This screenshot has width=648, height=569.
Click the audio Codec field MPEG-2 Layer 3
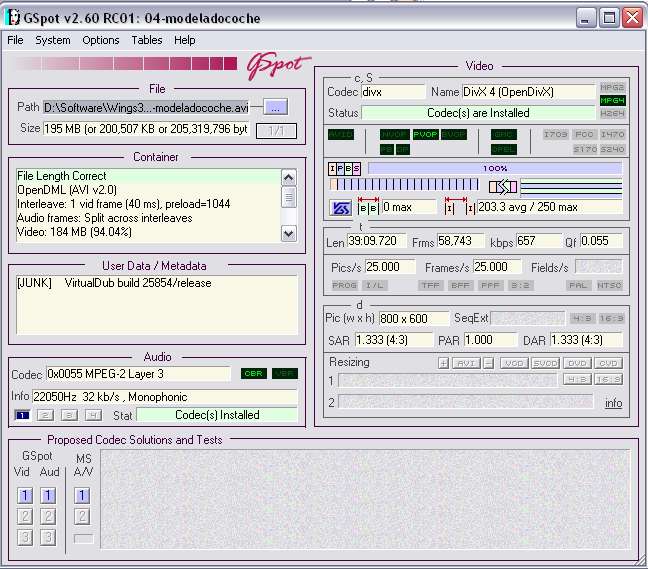pyautogui.click(x=138, y=374)
